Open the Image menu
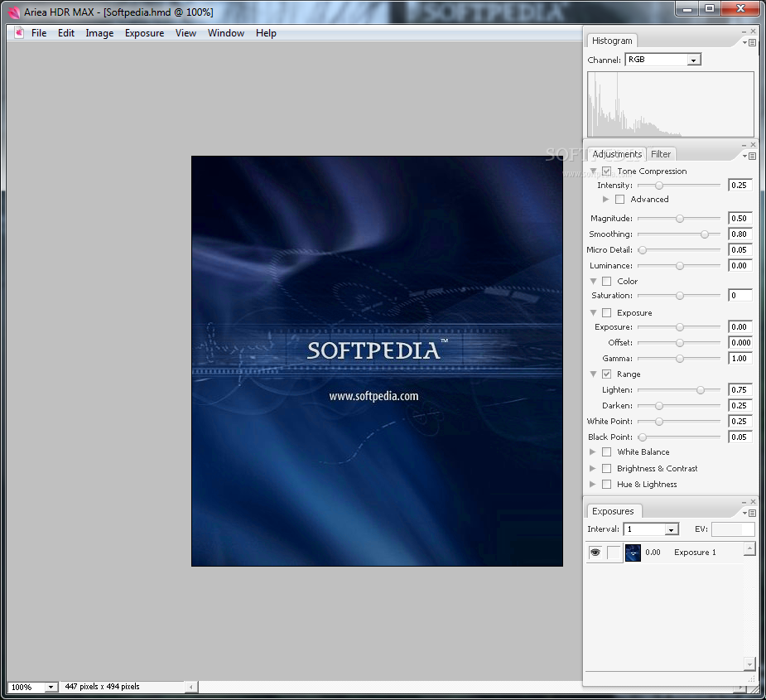The image size is (766, 700). pos(99,33)
